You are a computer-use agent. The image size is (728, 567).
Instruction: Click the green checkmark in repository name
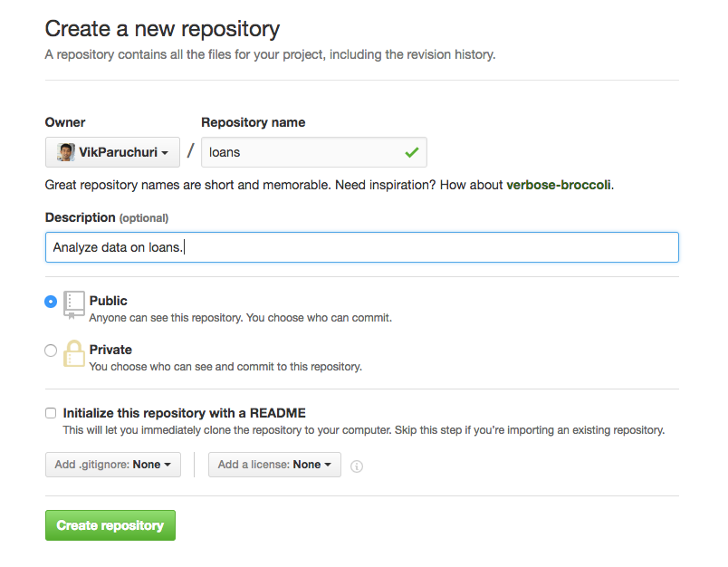coord(412,152)
